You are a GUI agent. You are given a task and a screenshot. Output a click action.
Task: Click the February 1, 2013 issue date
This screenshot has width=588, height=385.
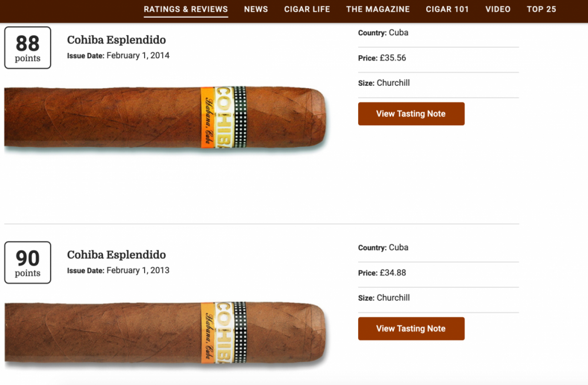pyautogui.click(x=138, y=270)
